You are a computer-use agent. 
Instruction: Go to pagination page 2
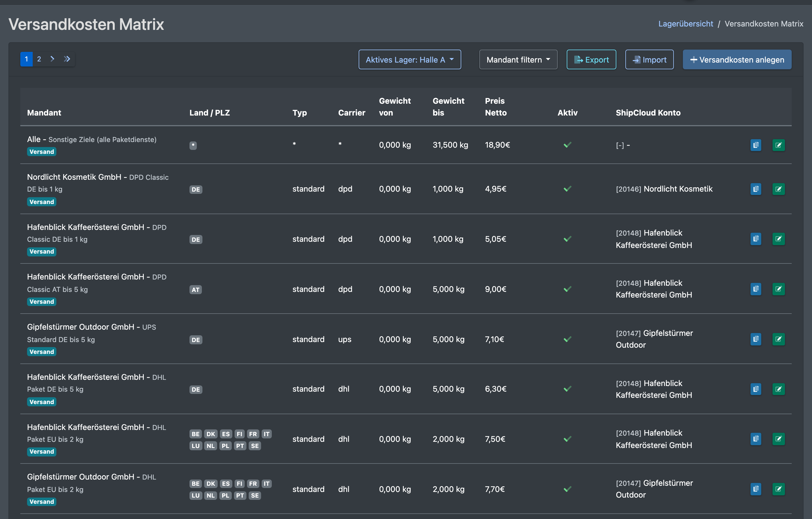click(39, 59)
